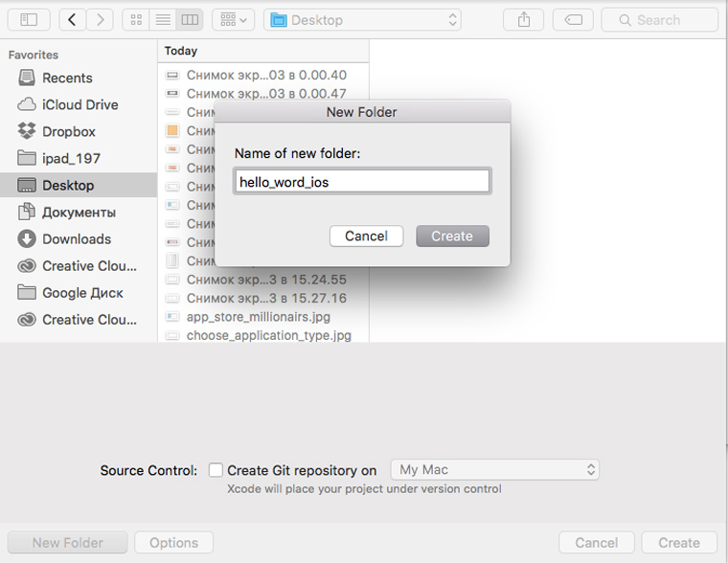Click icon of app_store_millionairs.jpg
The width and height of the screenshot is (728, 563).
[172, 317]
